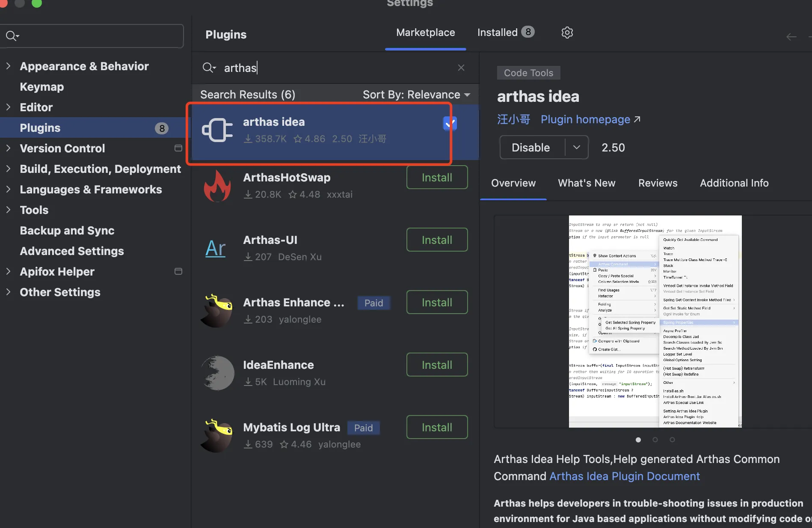Open the What's New tab

point(587,183)
